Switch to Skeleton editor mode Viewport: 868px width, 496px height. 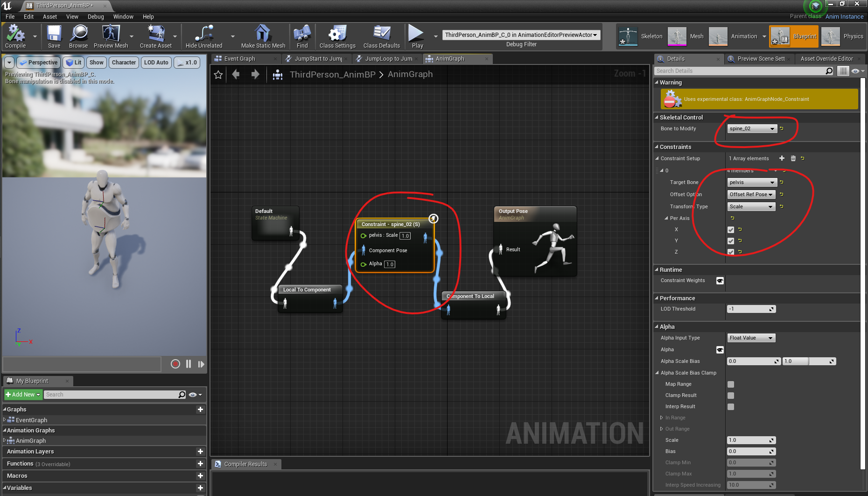click(x=641, y=36)
